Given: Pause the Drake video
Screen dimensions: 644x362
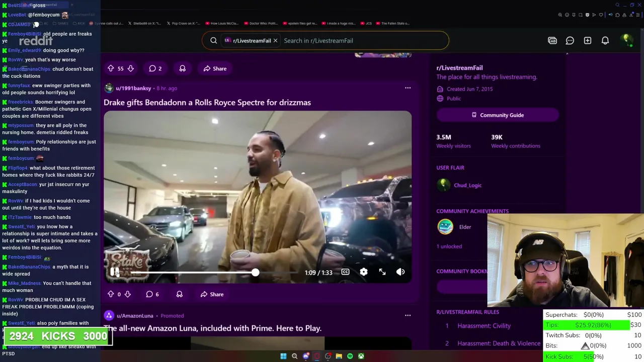Looking at the screenshot, I should coord(115,272).
